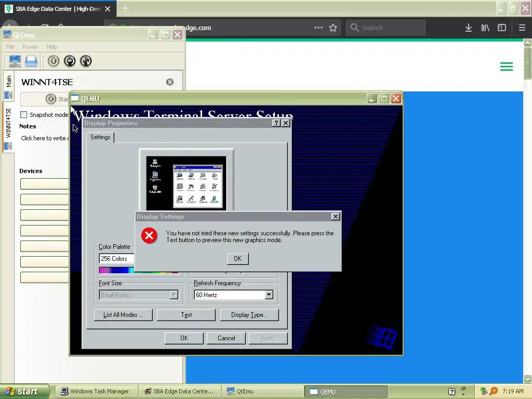Viewport: 532px width, 399px height.
Task: Switch to the Main side tab in QtEmu
Action: tap(8, 86)
